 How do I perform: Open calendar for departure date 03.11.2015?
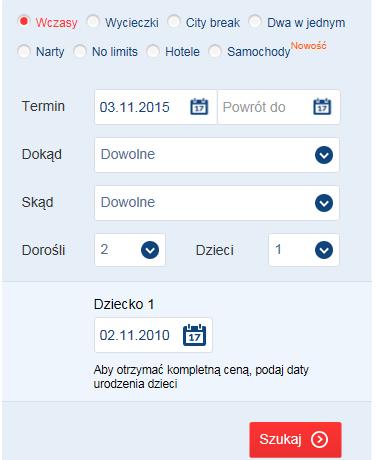(x=199, y=107)
